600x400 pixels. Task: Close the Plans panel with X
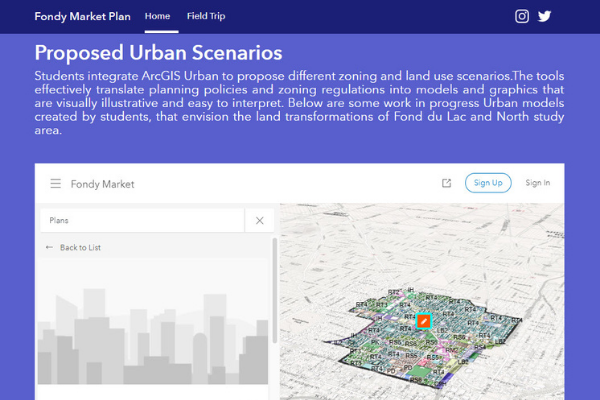[x=259, y=220]
